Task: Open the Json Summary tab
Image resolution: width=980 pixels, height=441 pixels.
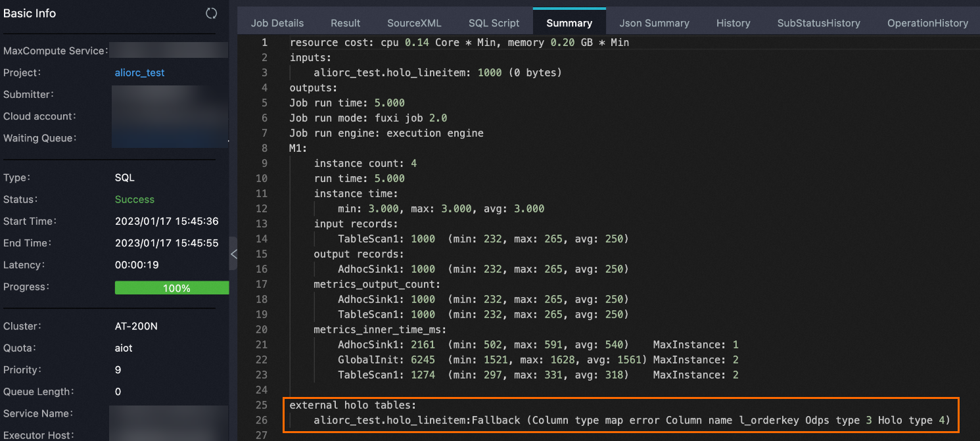Action: coord(654,23)
